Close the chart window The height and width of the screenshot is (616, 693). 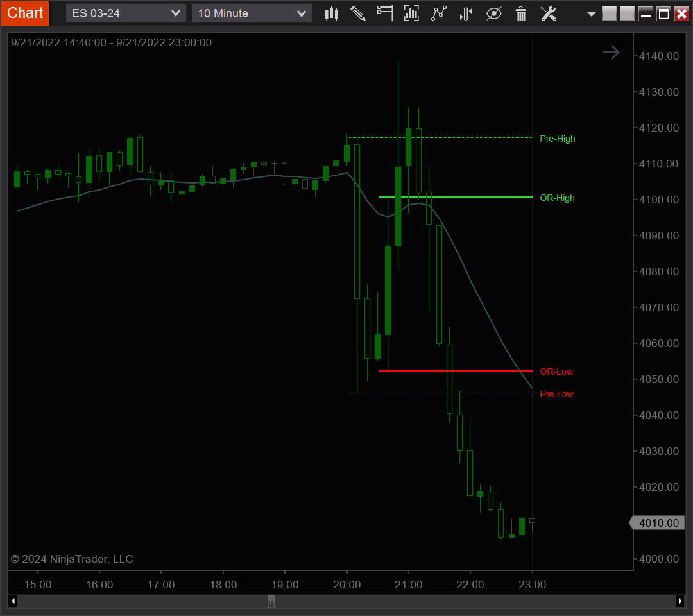pyautogui.click(x=681, y=13)
